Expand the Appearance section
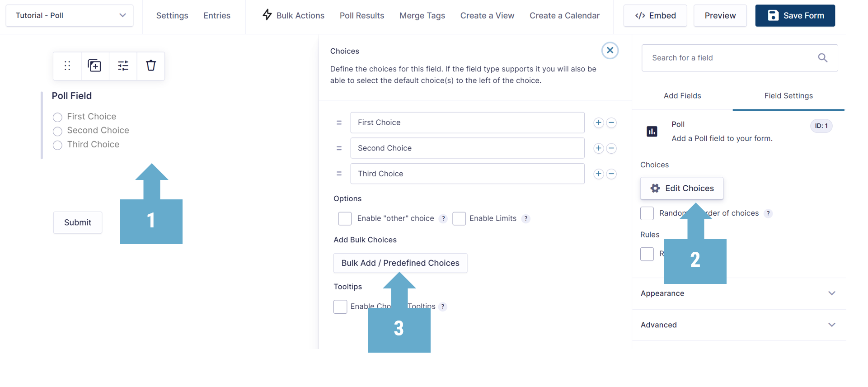868x387 pixels. [738, 293]
